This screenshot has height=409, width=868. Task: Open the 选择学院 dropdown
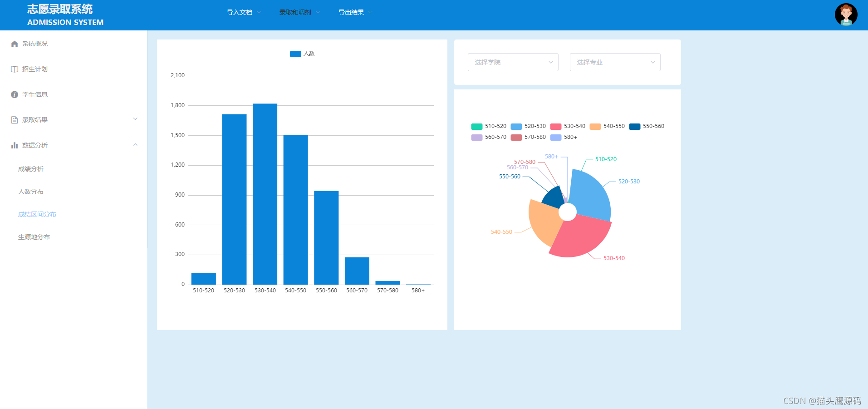(513, 62)
